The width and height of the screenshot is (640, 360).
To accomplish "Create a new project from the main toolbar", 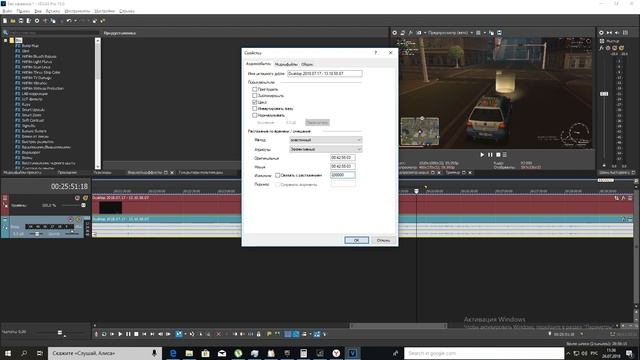I will pos(5,20).
